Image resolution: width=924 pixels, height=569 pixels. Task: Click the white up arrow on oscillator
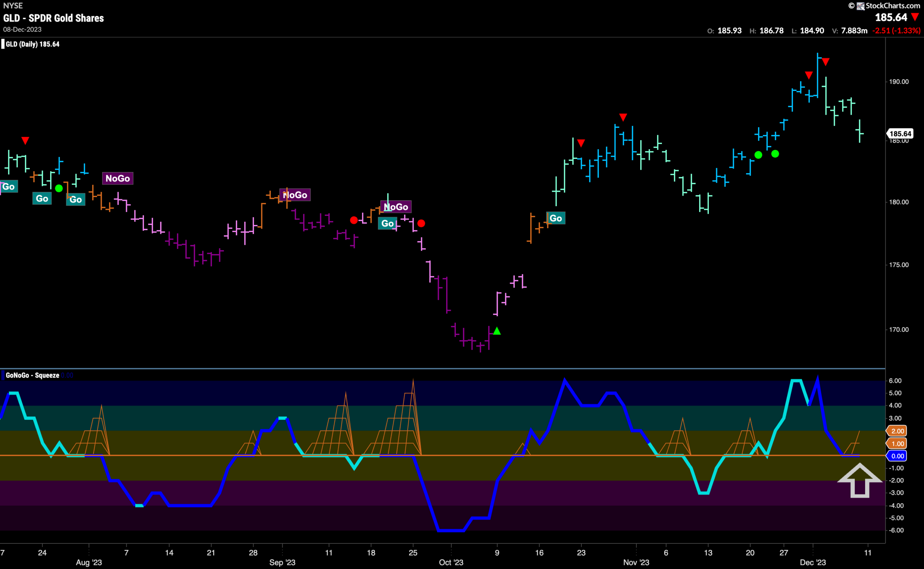coord(860,481)
